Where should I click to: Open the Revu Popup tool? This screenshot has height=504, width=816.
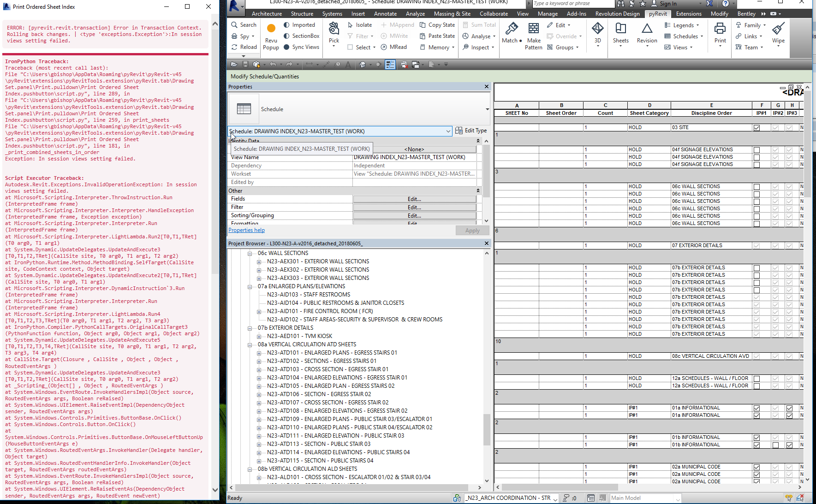pos(271,36)
